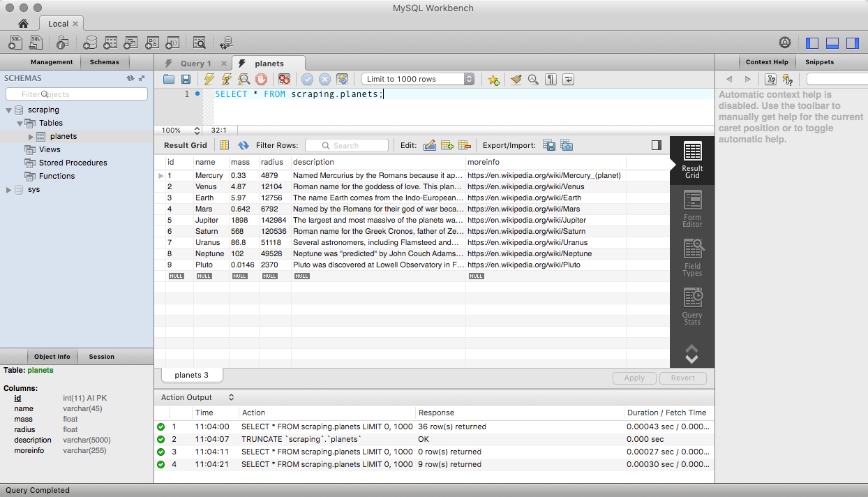
Task: Commit the transaction icon
Action: (307, 80)
